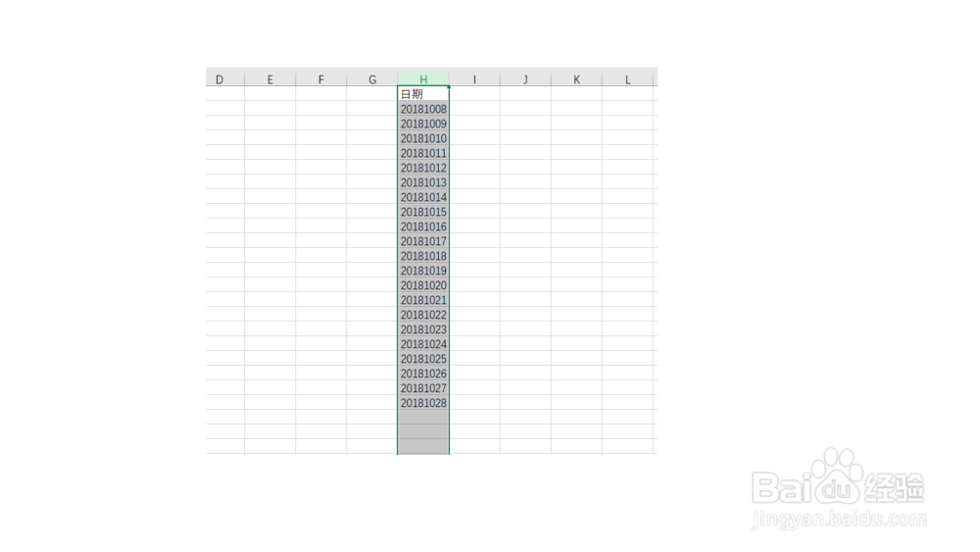Click cell containing 20181016
This screenshot has width=980, height=552.
tap(423, 226)
